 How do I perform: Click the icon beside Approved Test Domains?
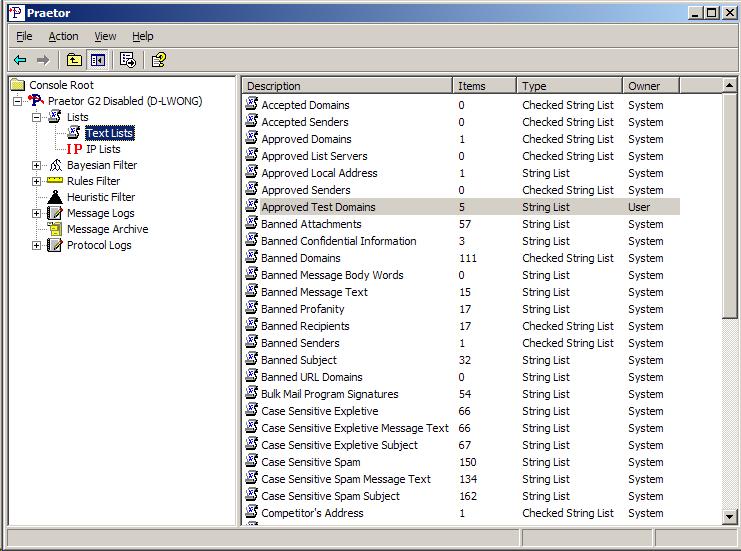(252, 206)
